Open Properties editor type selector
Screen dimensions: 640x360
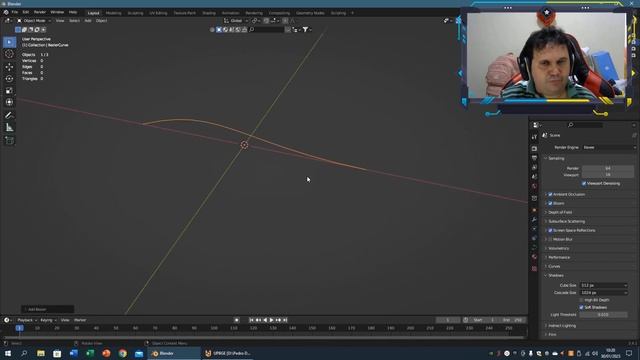(x=537, y=125)
